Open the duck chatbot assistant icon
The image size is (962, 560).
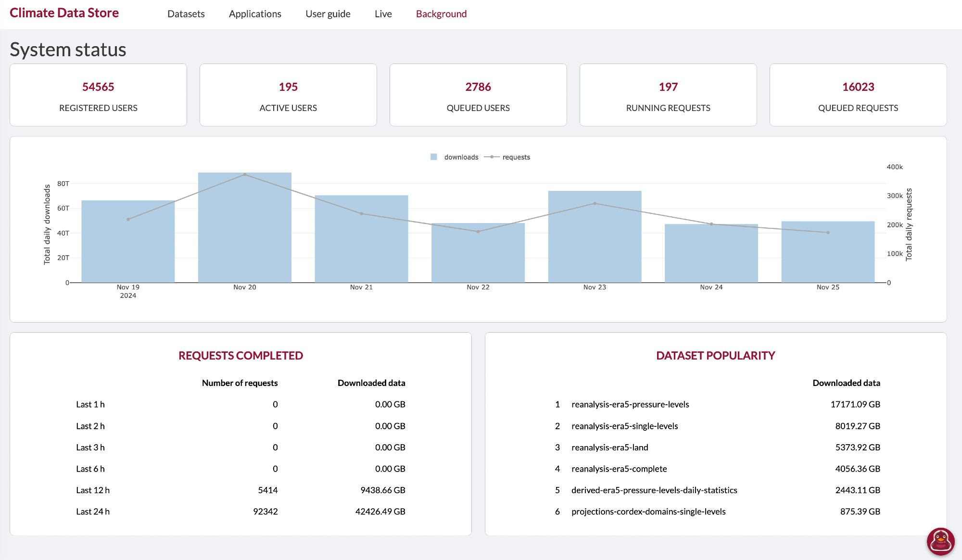(x=941, y=542)
